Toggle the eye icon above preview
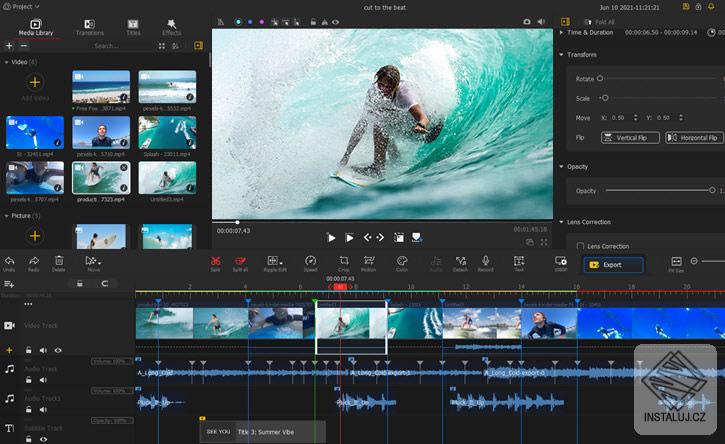Viewport: 725px width, 444px height. coord(335,22)
